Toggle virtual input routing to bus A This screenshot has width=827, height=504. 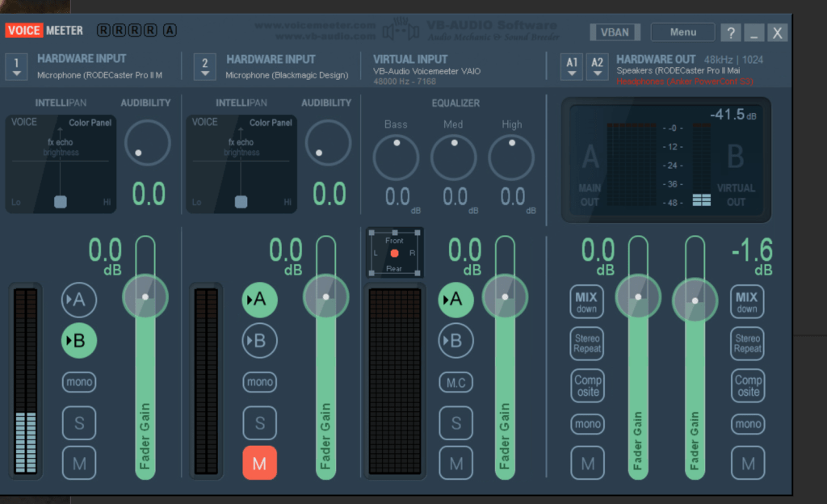[x=455, y=300]
